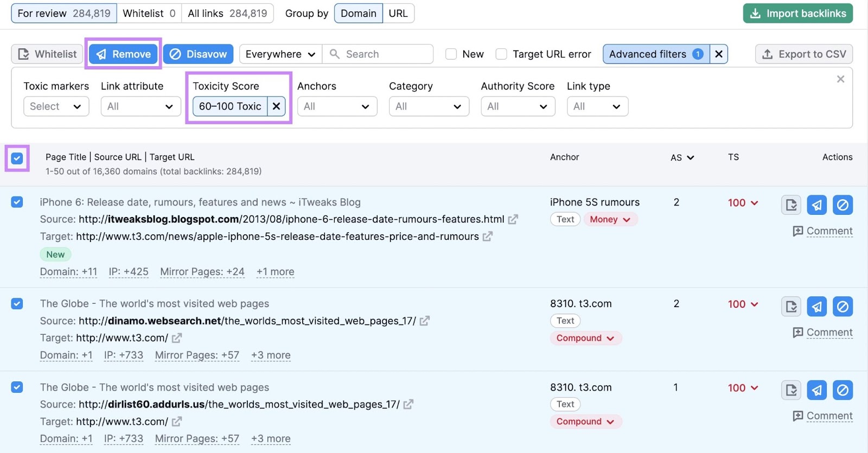
Task: Open target external icon in dinamo.websearch.net row
Action: 176,338
